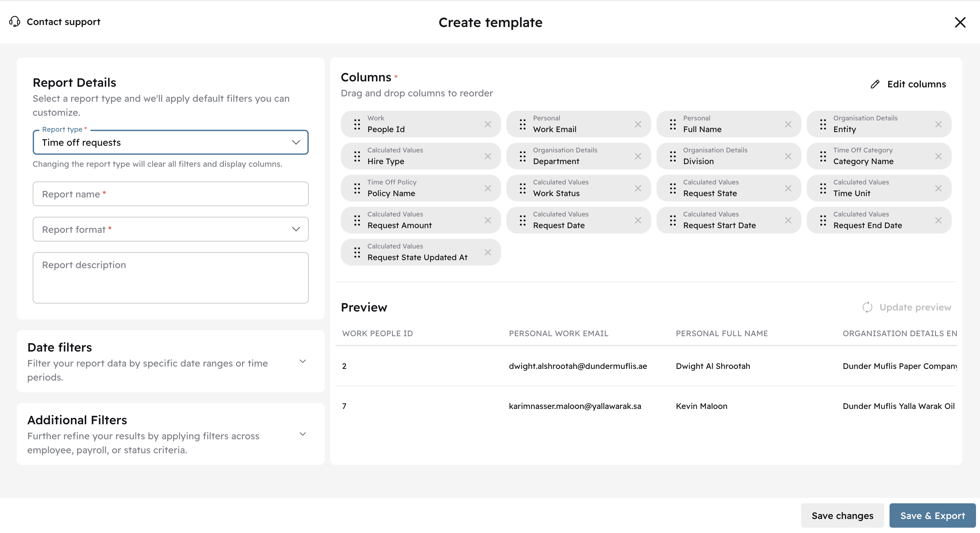The height and width of the screenshot is (533, 980).
Task: Click the Save & Export button
Action: (x=932, y=516)
